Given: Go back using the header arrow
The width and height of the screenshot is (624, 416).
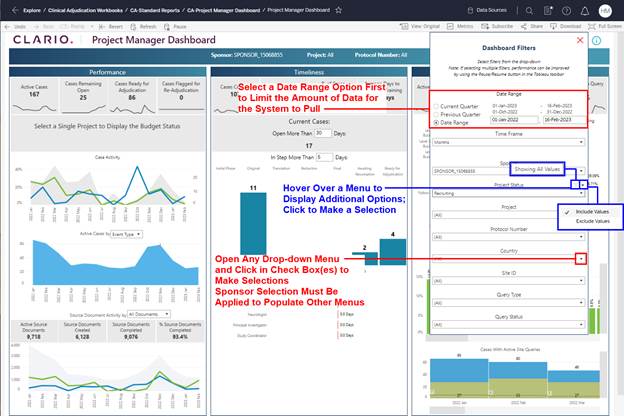Looking at the screenshot, I should point(15,10).
